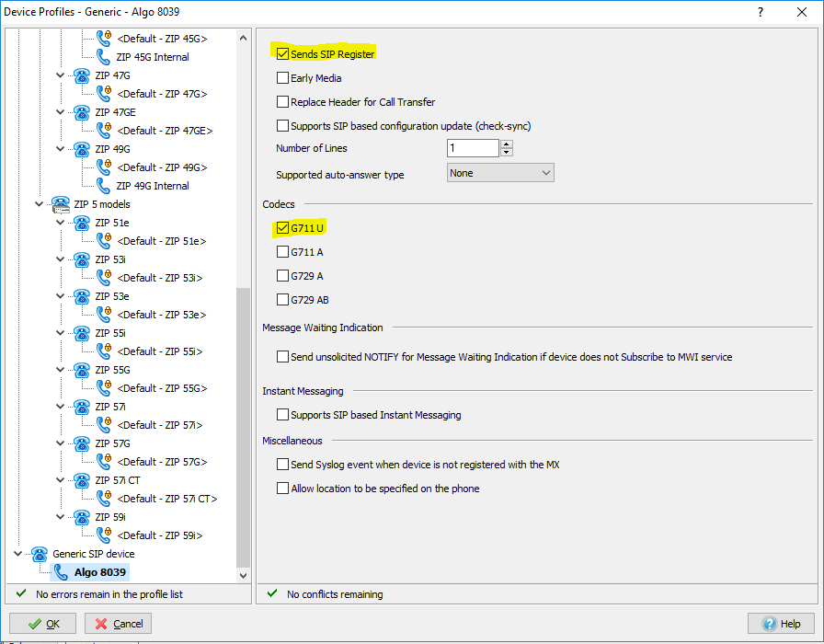Image resolution: width=824 pixels, height=644 pixels.
Task: Open Help for Device Profiles
Action: (782, 624)
